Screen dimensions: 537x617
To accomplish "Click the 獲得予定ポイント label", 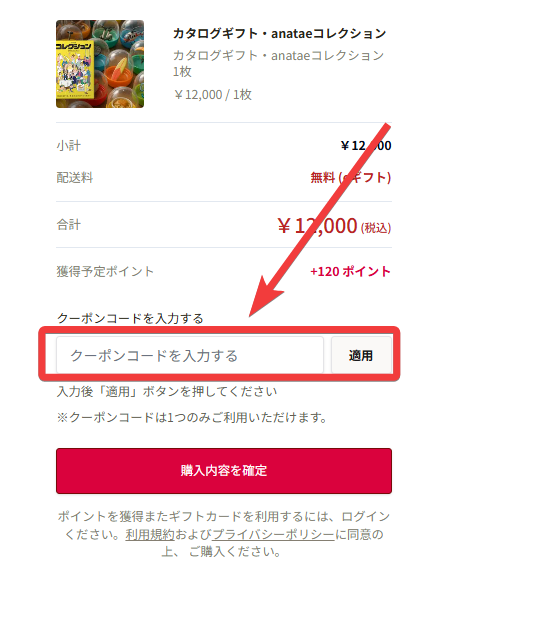I will point(105,272).
